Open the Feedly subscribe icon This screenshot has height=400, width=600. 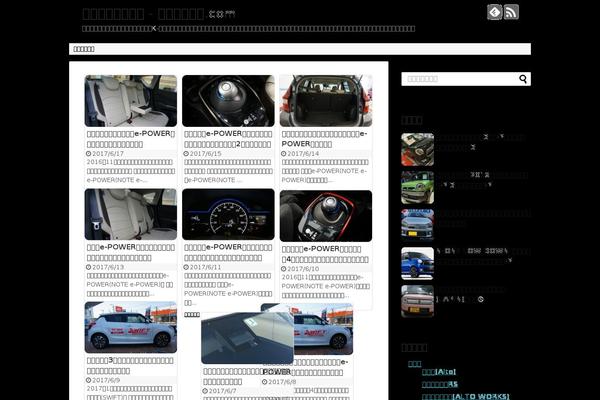494,12
